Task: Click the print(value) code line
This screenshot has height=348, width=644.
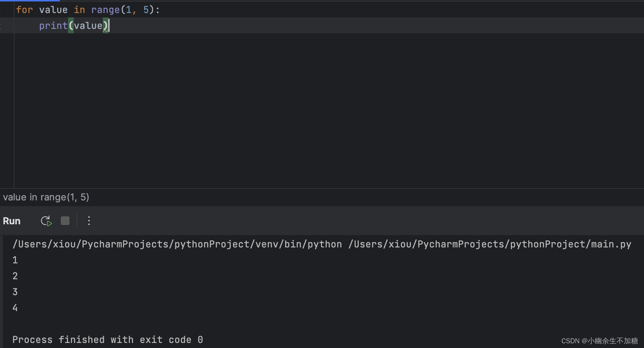Action: click(x=73, y=26)
